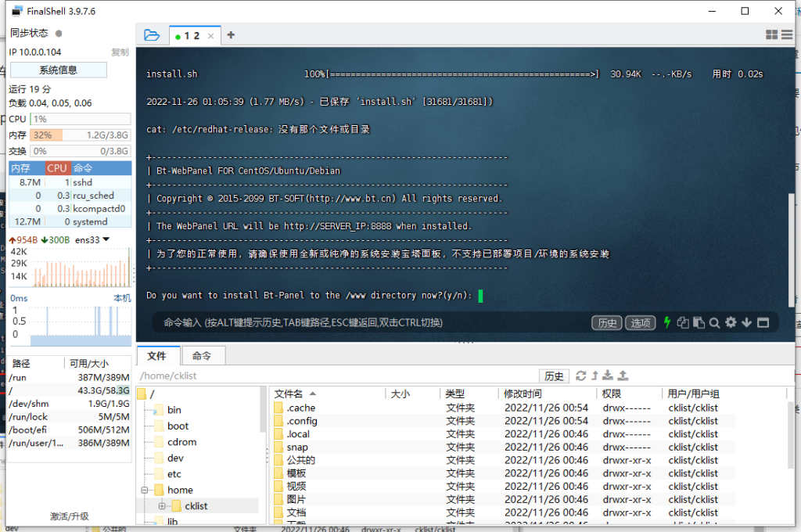Image resolution: width=801 pixels, height=532 pixels.
Task: Switch to the 文件 tab
Action: tap(158, 356)
